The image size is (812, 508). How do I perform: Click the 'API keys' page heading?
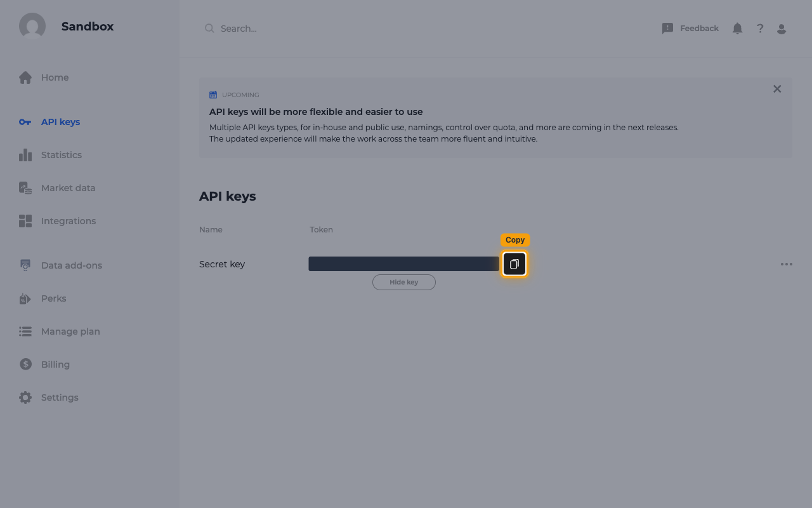228,196
